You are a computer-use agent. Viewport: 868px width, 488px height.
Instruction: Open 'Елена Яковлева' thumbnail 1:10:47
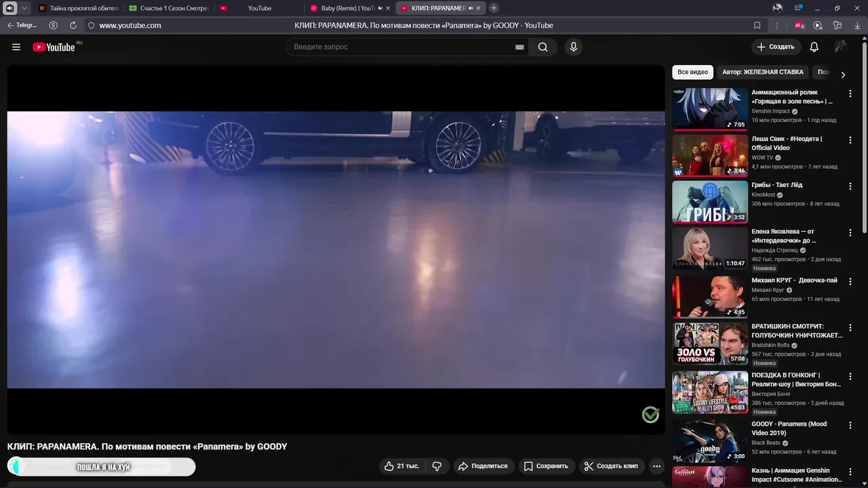(x=710, y=248)
